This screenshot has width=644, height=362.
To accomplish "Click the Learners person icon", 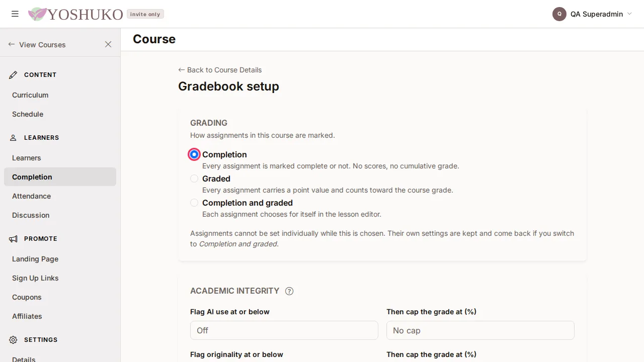I will click(x=13, y=138).
